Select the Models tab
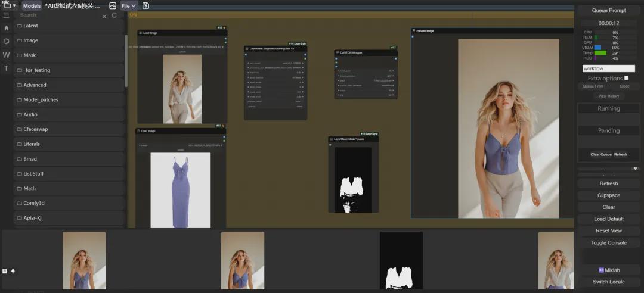Screen dimensions: 644x293 tap(32, 5)
